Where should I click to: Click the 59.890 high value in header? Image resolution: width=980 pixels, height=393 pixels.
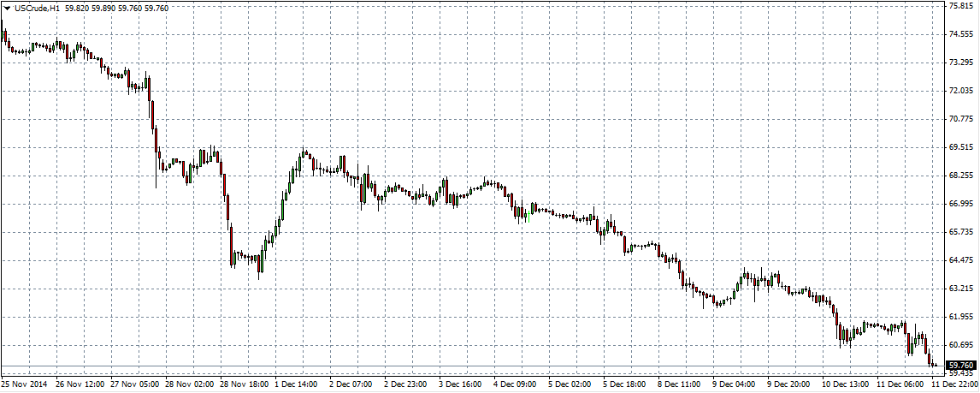click(103, 9)
